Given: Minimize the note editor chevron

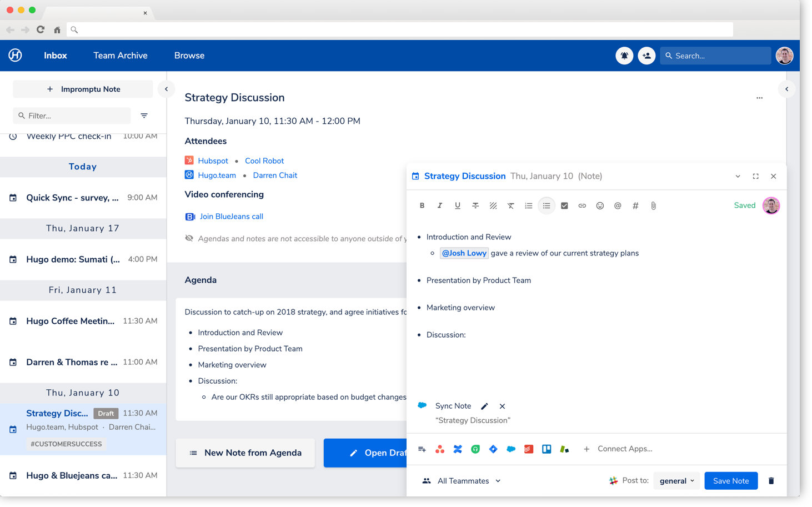Looking at the screenshot, I should [x=738, y=177].
